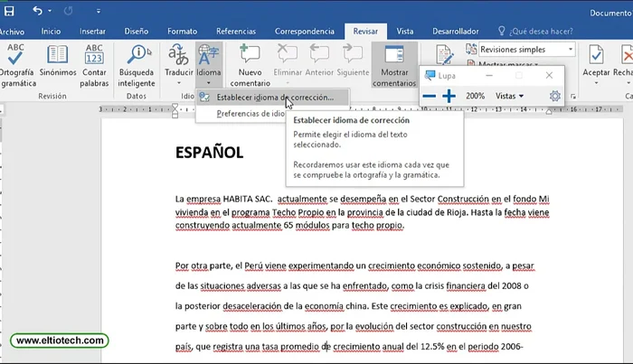The height and width of the screenshot is (364, 633).
Task: Click the ¿Qué desea hacer? search box
Action: [x=535, y=31]
